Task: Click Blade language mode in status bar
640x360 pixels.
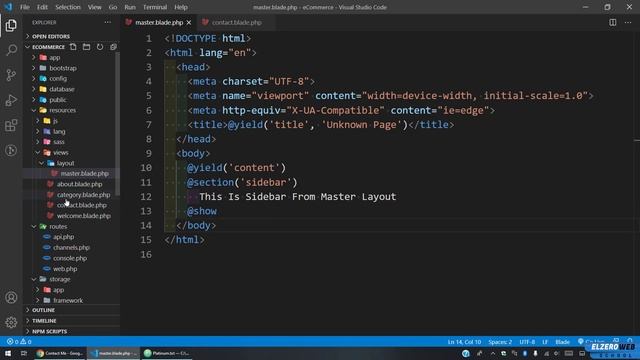Action: (562, 342)
